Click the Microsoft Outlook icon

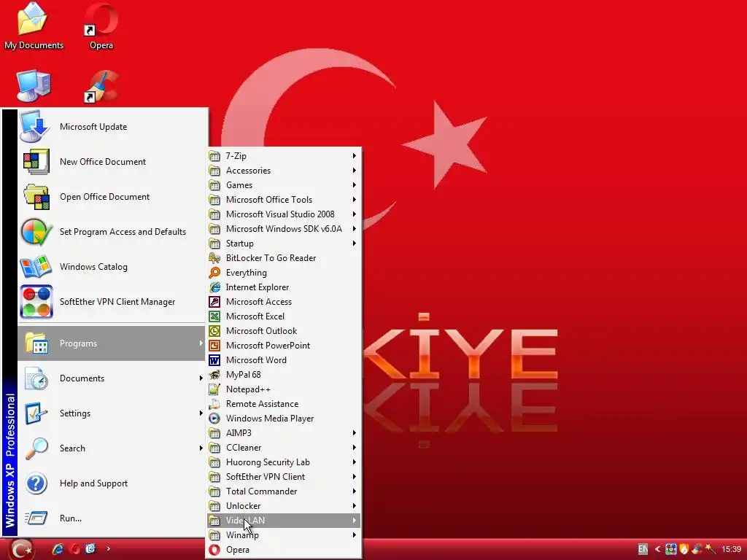click(x=215, y=331)
